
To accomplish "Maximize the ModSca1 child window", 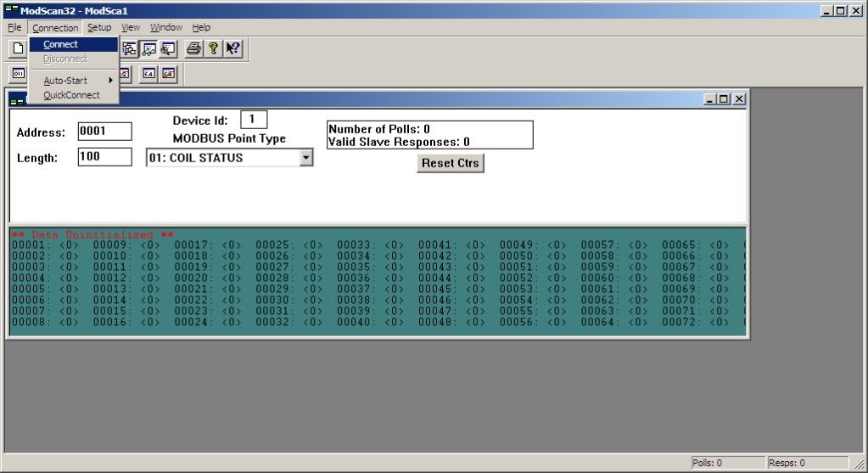I will 724,99.
